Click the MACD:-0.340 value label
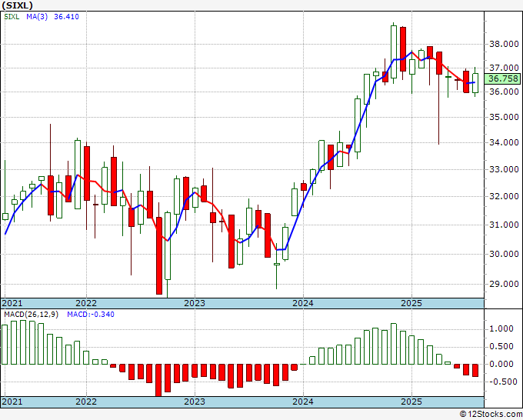This screenshot has width=523, height=420. click(x=91, y=315)
